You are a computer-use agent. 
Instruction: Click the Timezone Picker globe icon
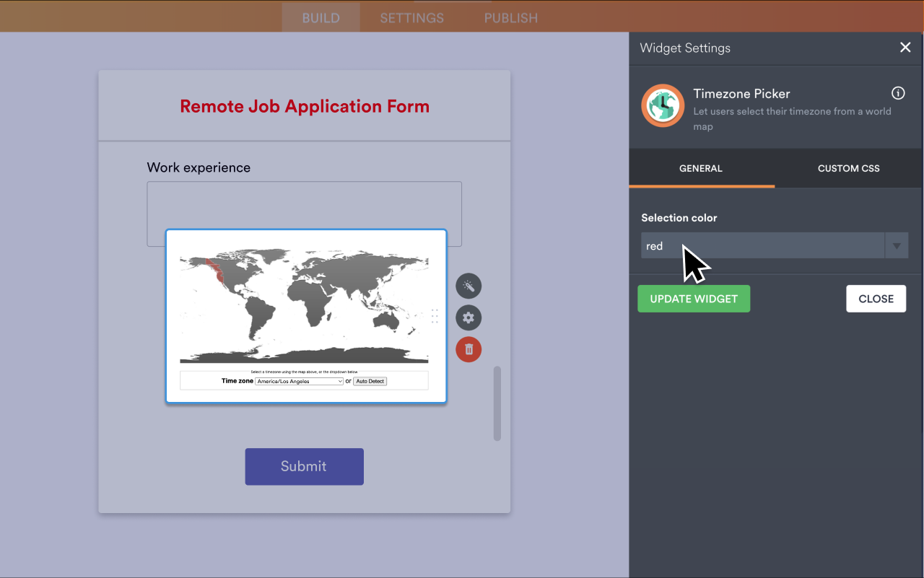click(663, 106)
